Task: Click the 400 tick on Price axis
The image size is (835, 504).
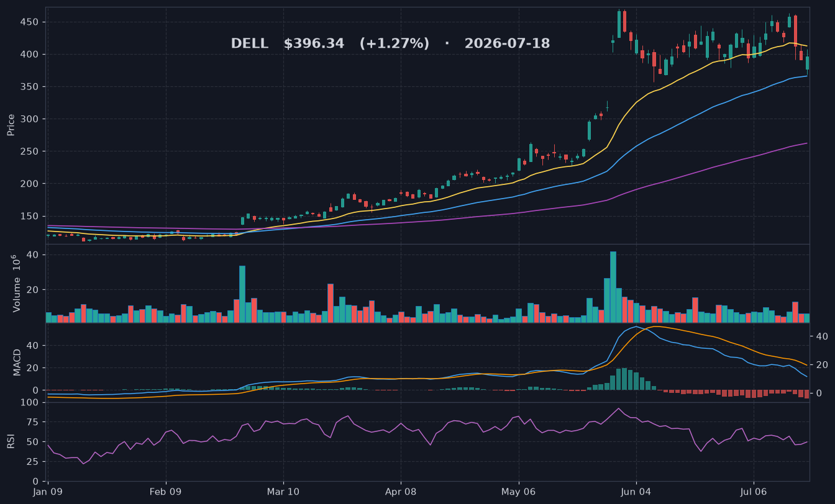Action: coord(30,55)
